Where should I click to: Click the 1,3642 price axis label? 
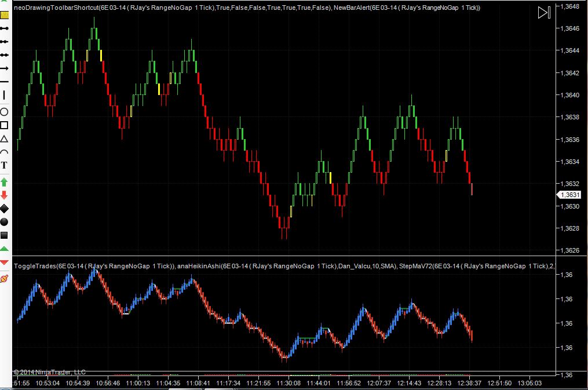pyautogui.click(x=569, y=73)
